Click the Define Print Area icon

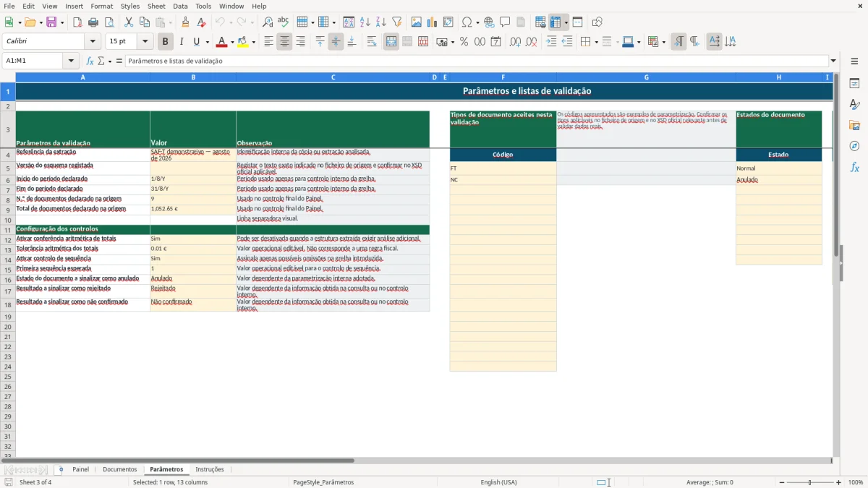[x=540, y=22]
